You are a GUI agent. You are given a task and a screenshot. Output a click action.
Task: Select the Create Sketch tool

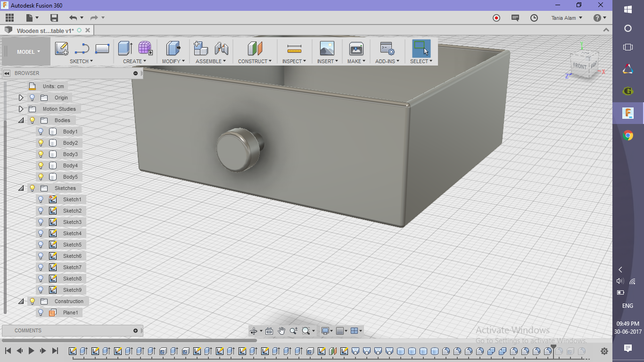point(62,49)
